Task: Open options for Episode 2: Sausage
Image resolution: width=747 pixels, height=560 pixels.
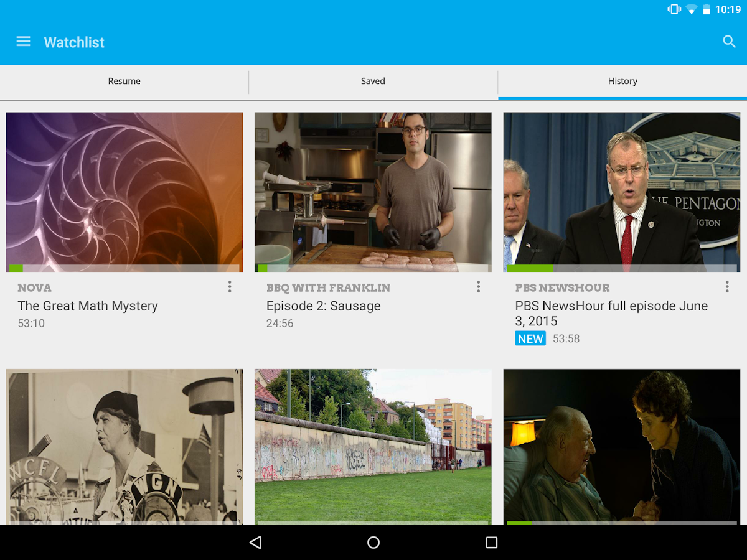Action: pos(478,287)
